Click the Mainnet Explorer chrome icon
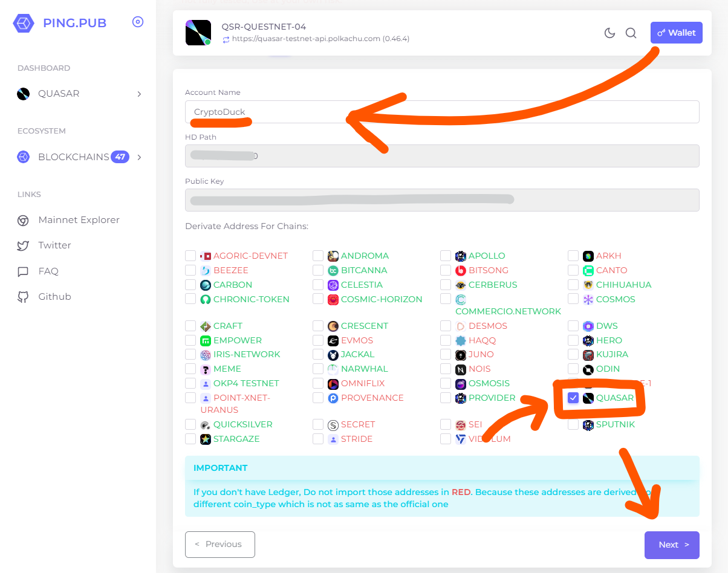The height and width of the screenshot is (573, 728). 23,221
